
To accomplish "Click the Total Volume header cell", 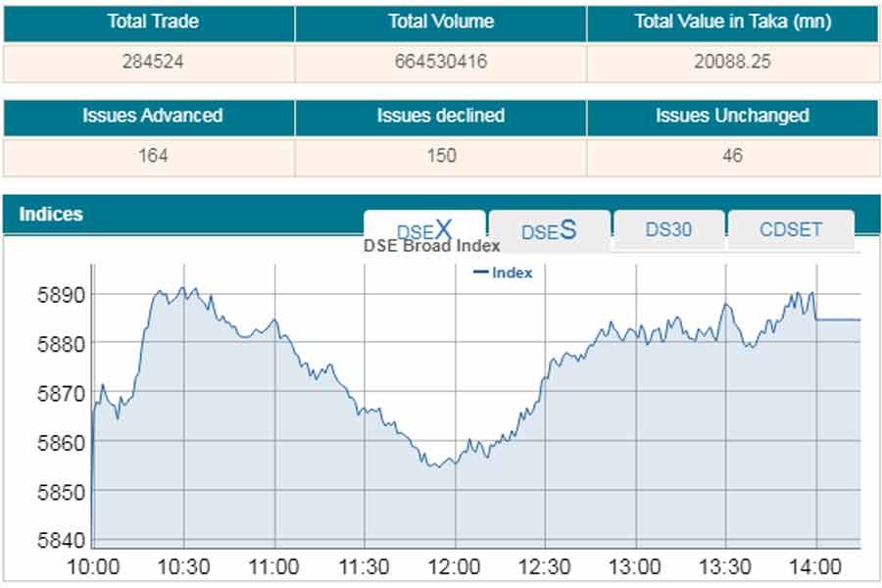I will (x=441, y=22).
